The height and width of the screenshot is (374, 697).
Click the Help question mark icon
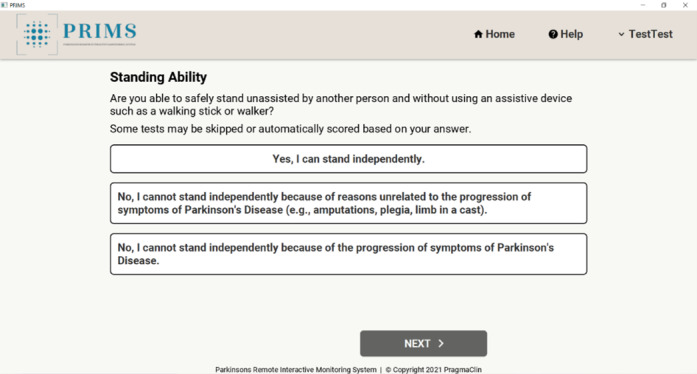553,34
